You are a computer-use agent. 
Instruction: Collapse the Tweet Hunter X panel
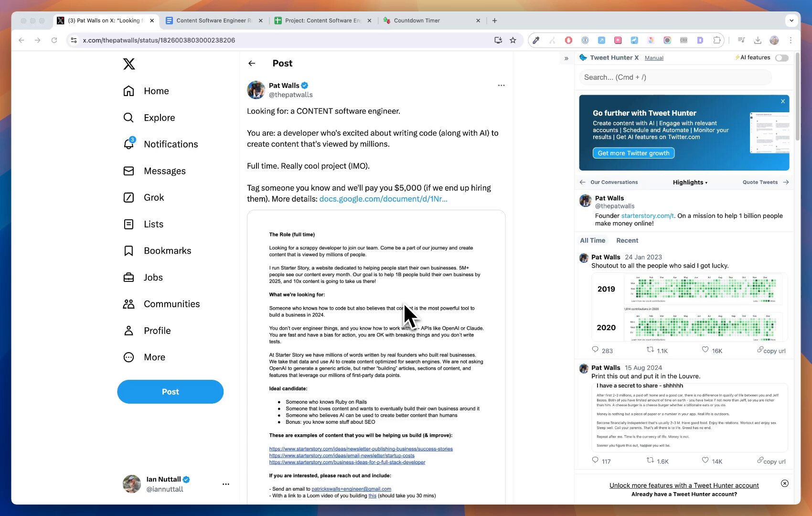[566, 58]
